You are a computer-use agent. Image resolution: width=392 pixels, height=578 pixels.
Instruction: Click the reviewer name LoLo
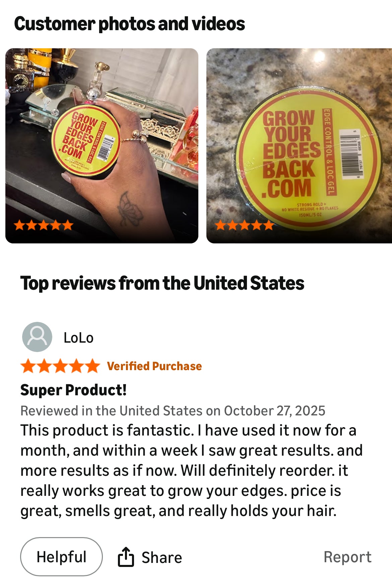coord(78,338)
